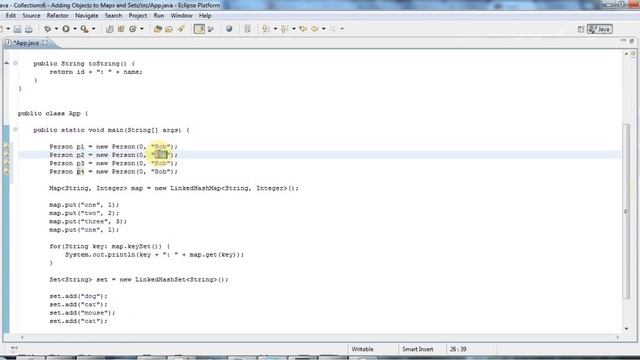Click the set.add("mouse"); line
The image size is (640, 360).
tap(82, 313)
